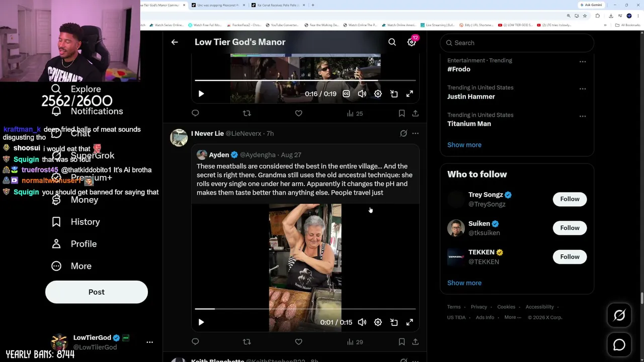Open Profile in the sidebar
The height and width of the screenshot is (362, 644).
(74, 244)
